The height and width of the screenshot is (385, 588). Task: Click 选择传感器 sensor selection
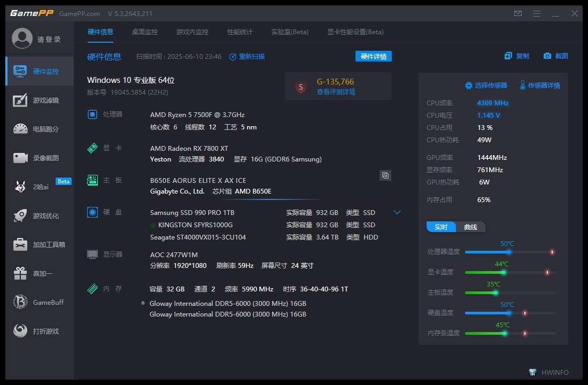click(486, 85)
